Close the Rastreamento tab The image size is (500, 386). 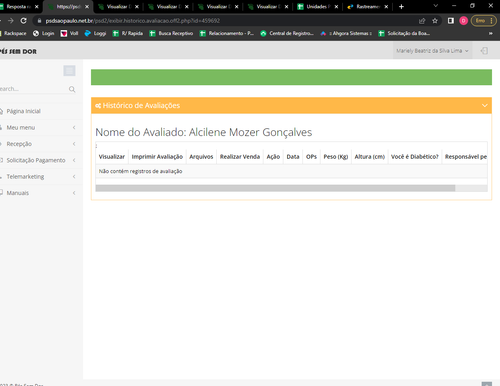[x=386, y=7]
